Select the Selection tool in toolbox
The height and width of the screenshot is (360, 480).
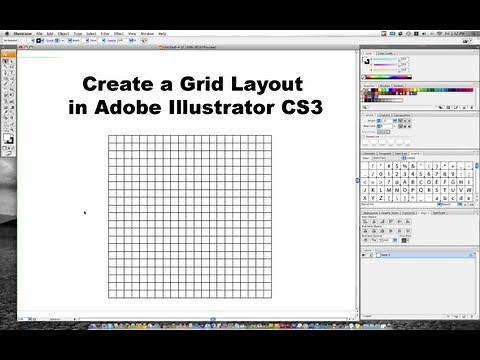pyautogui.click(x=5, y=62)
